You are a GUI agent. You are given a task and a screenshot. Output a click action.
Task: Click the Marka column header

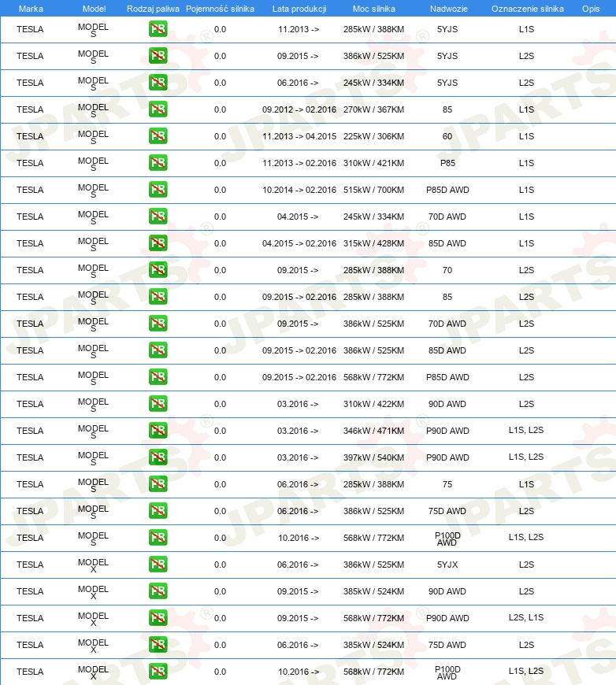31,9
